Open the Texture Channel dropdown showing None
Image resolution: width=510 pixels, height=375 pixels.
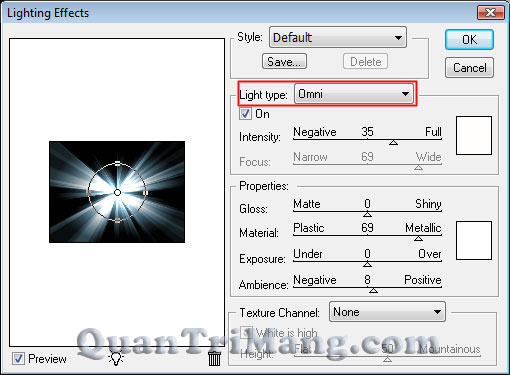click(x=387, y=312)
